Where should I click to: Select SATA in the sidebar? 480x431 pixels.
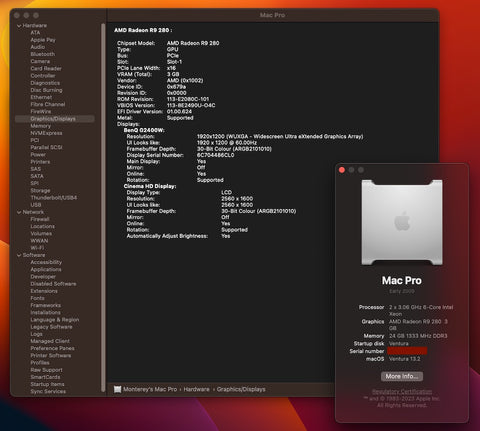(37, 176)
